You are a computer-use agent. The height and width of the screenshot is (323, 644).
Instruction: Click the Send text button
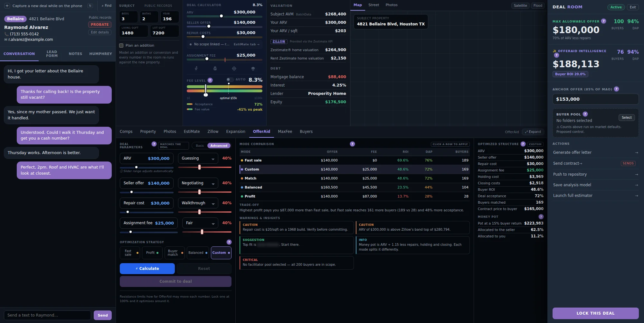103,315
